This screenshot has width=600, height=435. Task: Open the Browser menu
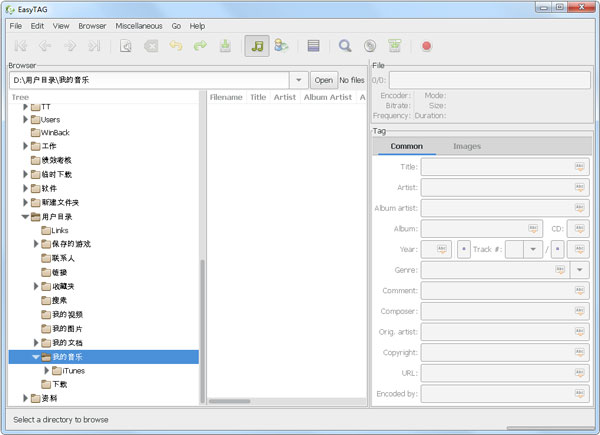point(92,26)
